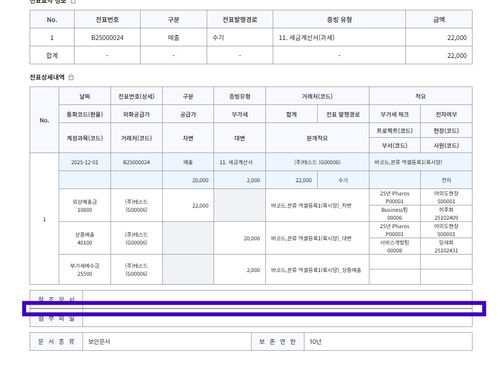Click the 프로젝트(코드) header cell

pyautogui.click(x=395, y=131)
